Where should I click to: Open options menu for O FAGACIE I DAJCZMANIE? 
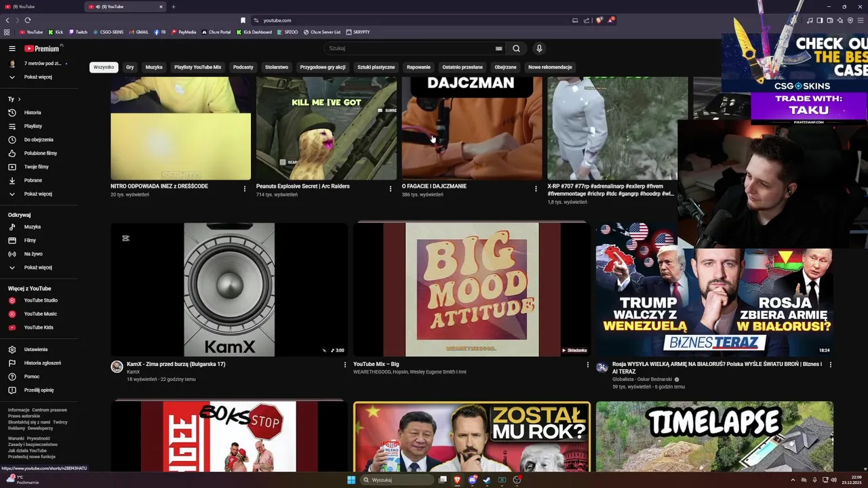click(536, 188)
